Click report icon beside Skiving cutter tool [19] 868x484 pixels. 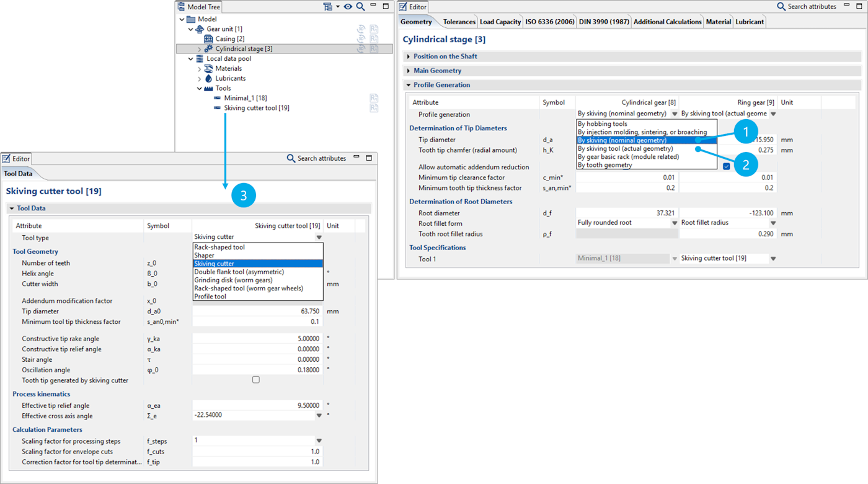[374, 108]
